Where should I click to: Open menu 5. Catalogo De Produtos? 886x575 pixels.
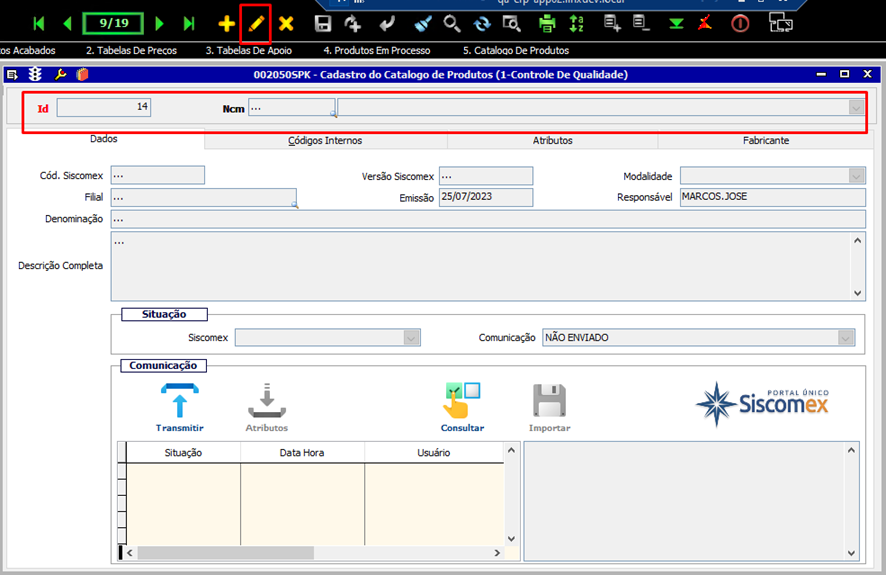coord(516,50)
